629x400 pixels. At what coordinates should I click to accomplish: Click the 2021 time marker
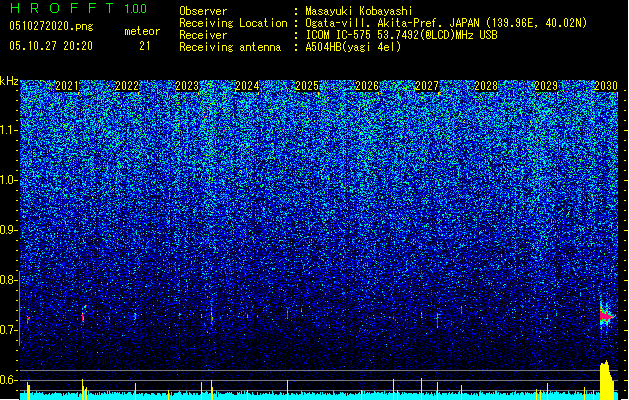coord(67,86)
